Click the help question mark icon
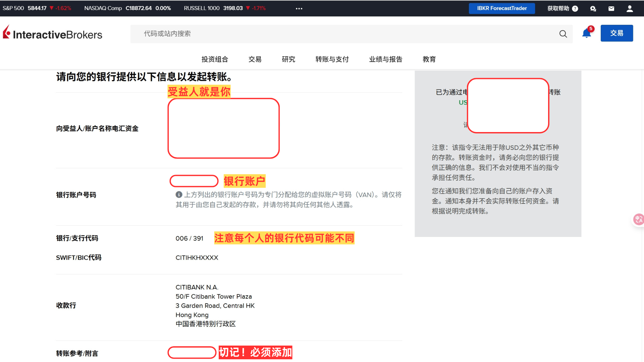 pos(575,9)
